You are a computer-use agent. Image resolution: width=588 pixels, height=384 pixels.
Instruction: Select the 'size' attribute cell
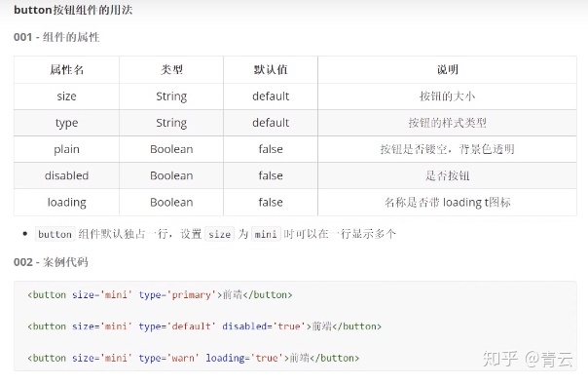[x=67, y=96]
